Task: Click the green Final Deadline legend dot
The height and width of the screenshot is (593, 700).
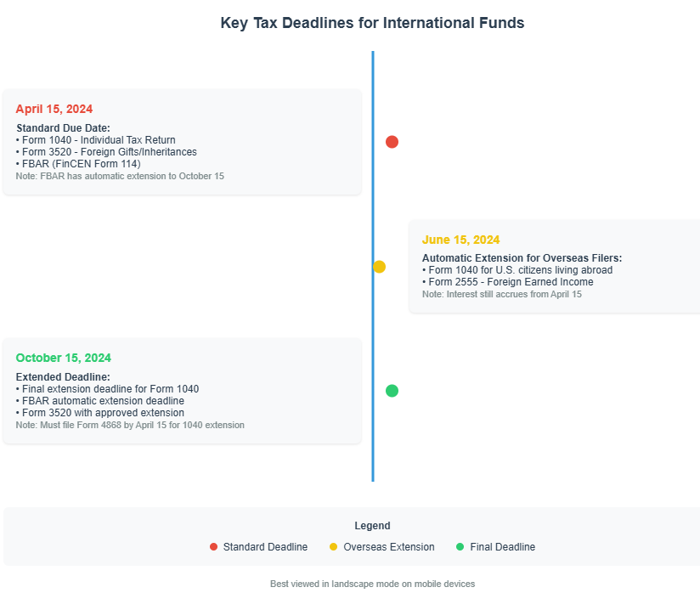Action: click(460, 547)
